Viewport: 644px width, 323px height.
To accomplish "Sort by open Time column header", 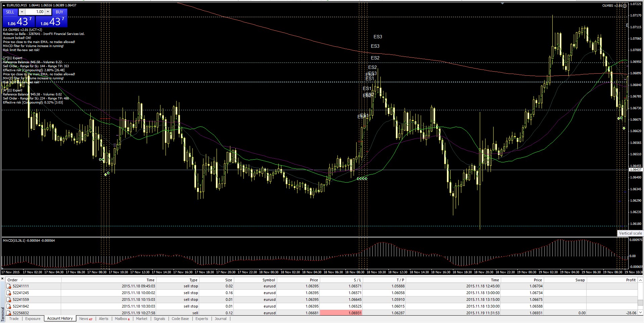I will [108, 280].
